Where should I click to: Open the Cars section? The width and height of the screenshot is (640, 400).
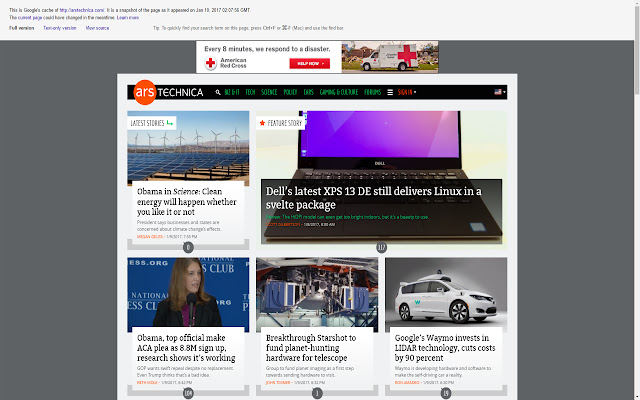pyautogui.click(x=309, y=92)
